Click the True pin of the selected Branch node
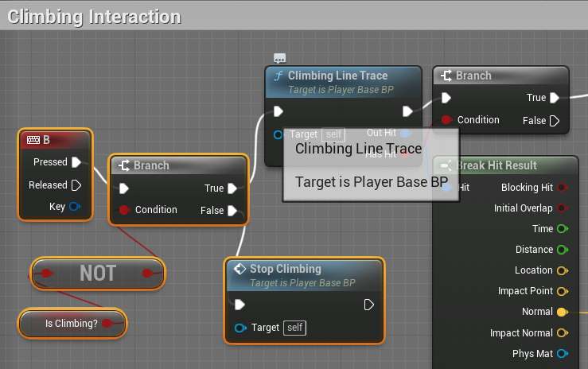Viewport: 588px width, 369px height. (232, 188)
